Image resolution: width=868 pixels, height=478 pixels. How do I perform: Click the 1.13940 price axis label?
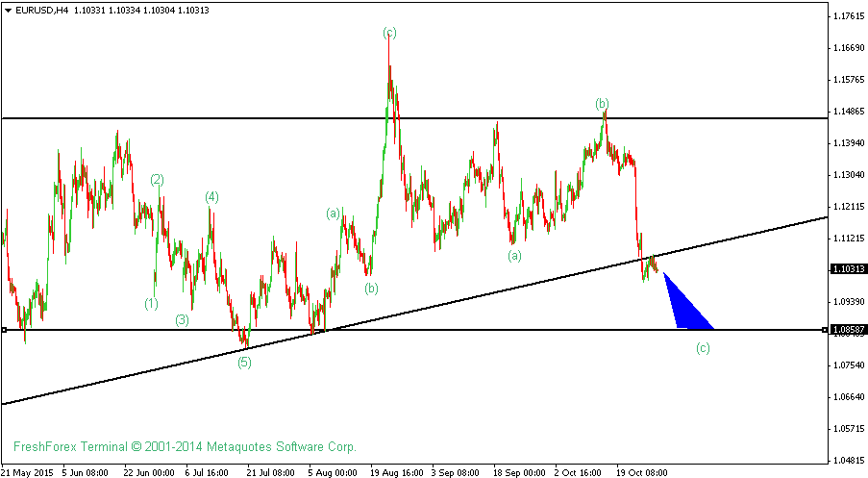tap(849, 143)
